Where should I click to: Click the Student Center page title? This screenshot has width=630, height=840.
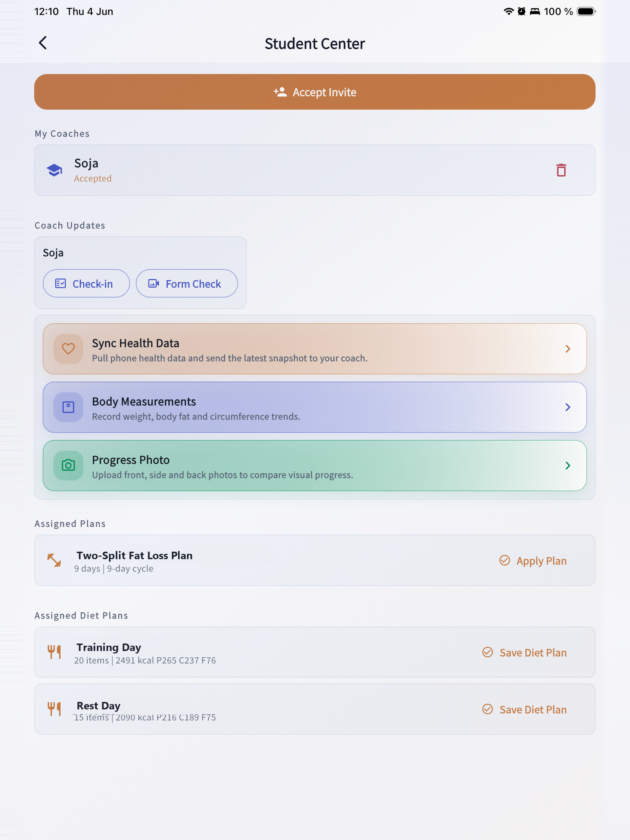click(x=315, y=44)
